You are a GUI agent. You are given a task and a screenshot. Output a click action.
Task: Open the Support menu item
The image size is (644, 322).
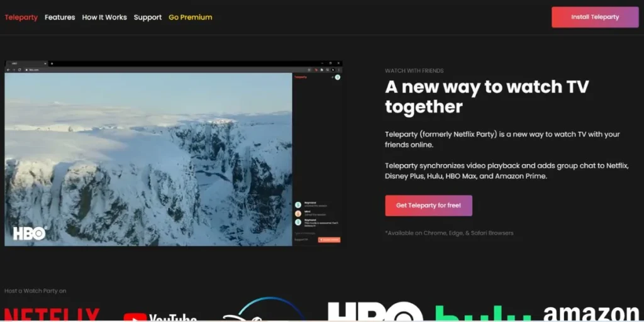(148, 17)
